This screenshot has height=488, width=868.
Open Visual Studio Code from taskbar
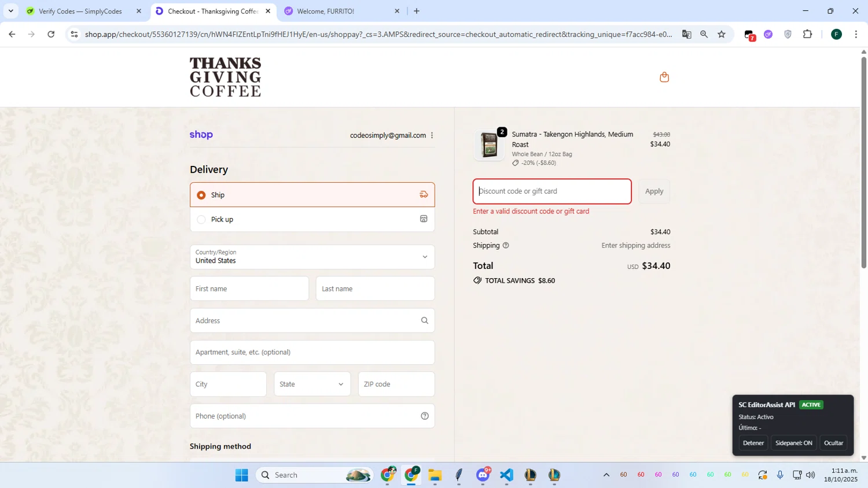(x=506, y=475)
